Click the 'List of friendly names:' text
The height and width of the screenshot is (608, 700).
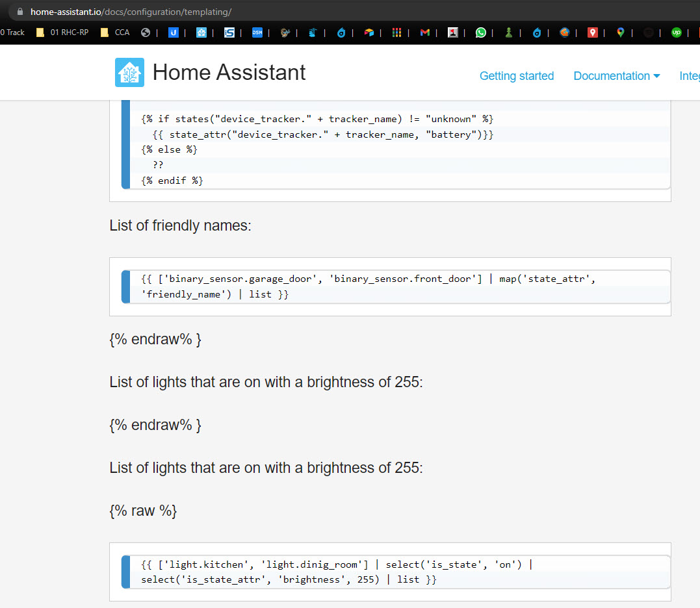[180, 225]
